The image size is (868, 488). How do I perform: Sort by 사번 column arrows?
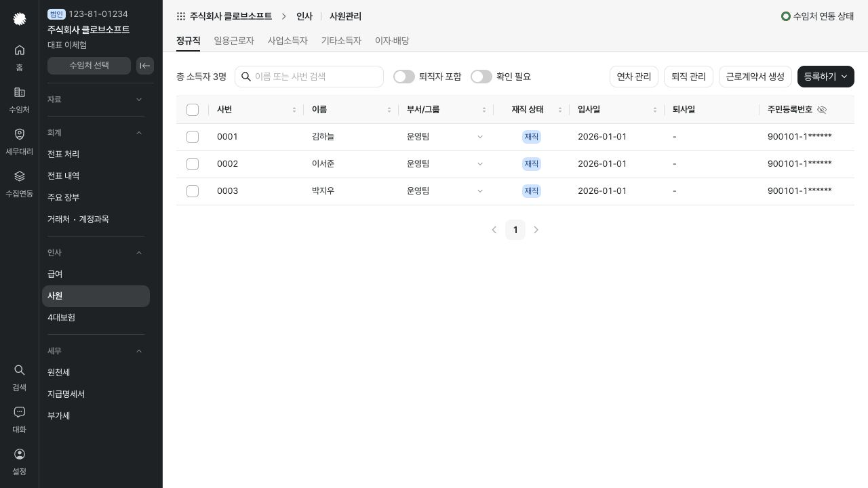294,110
